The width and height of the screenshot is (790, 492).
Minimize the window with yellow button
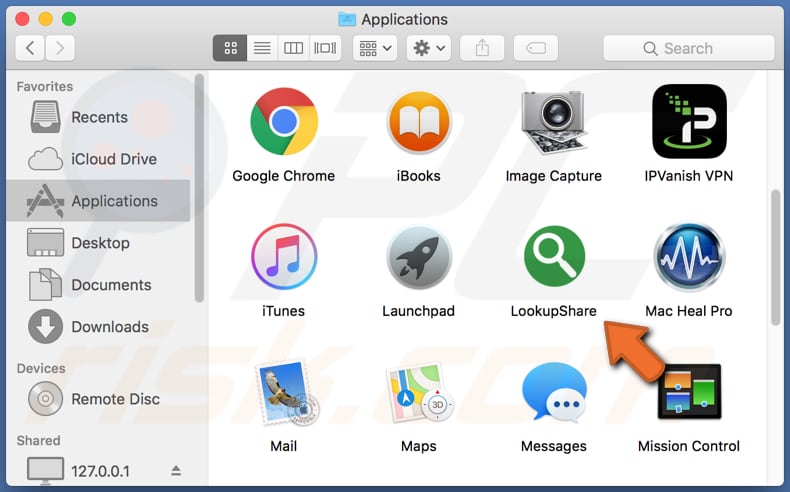point(45,19)
